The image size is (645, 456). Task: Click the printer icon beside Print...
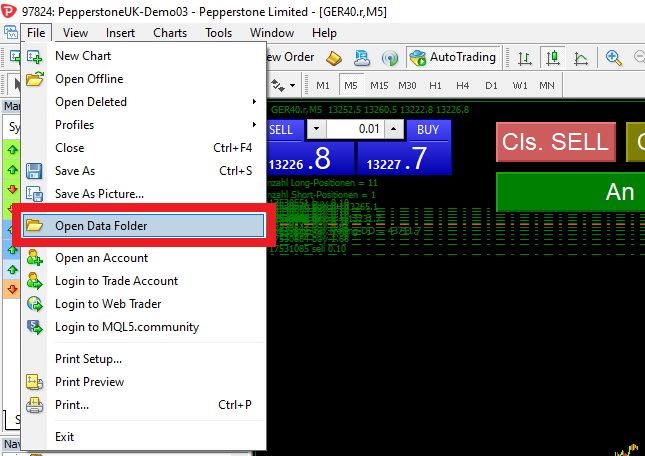click(x=35, y=405)
